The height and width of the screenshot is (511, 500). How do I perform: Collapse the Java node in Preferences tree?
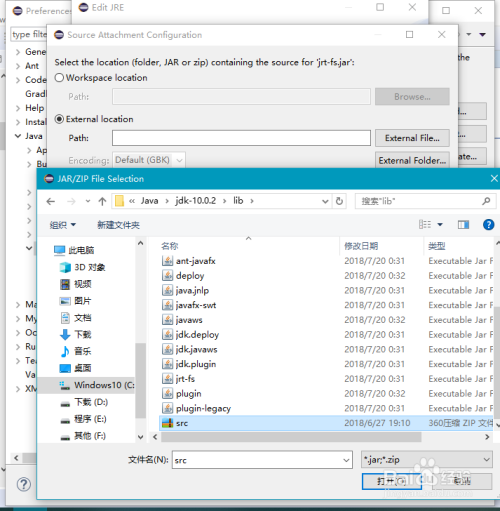pos(18,136)
